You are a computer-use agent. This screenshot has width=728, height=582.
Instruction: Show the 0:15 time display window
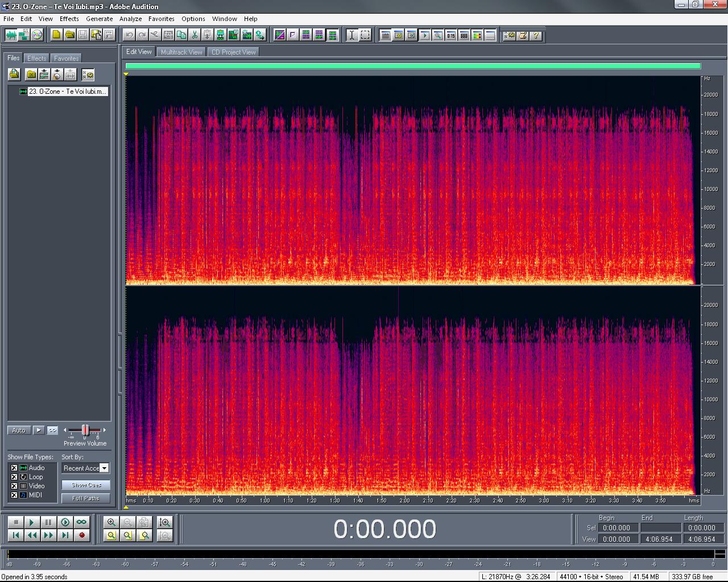[451, 35]
